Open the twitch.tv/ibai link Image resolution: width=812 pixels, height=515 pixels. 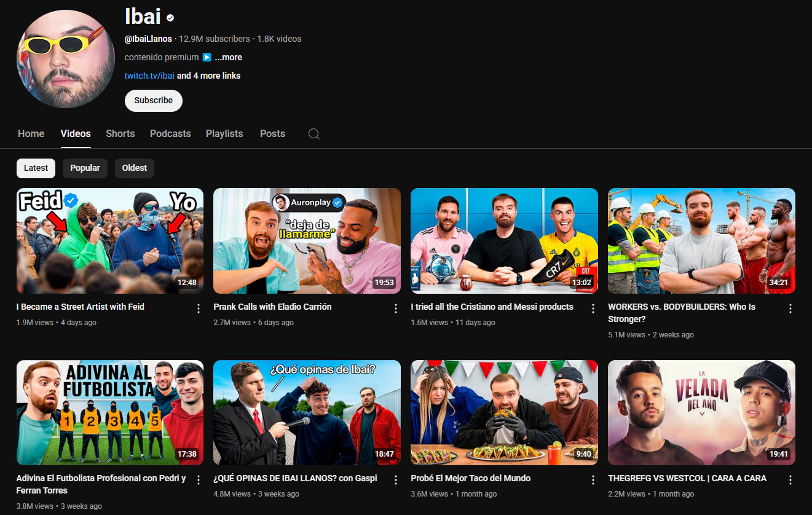coord(149,76)
